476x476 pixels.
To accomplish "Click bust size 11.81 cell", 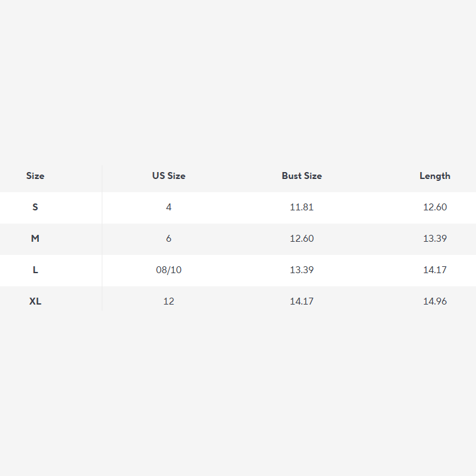I will [x=301, y=207].
